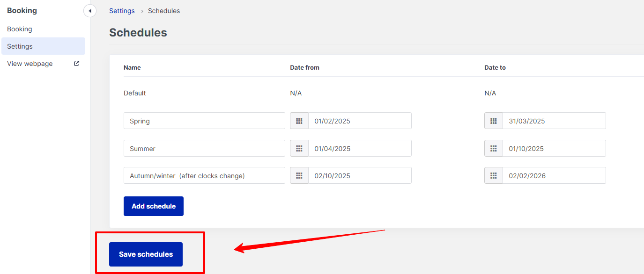The height and width of the screenshot is (274, 644).
Task: Open calendar icon for Autumn/winter date from
Action: (299, 175)
